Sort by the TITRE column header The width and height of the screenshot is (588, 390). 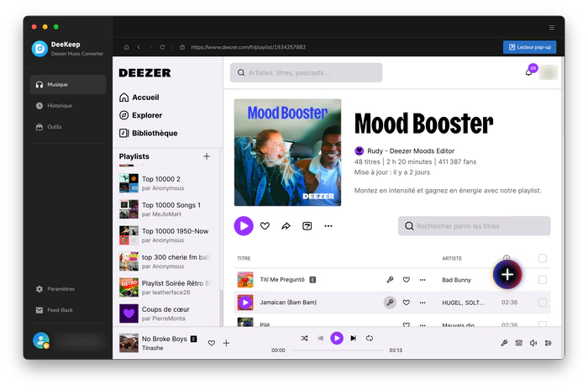point(244,259)
